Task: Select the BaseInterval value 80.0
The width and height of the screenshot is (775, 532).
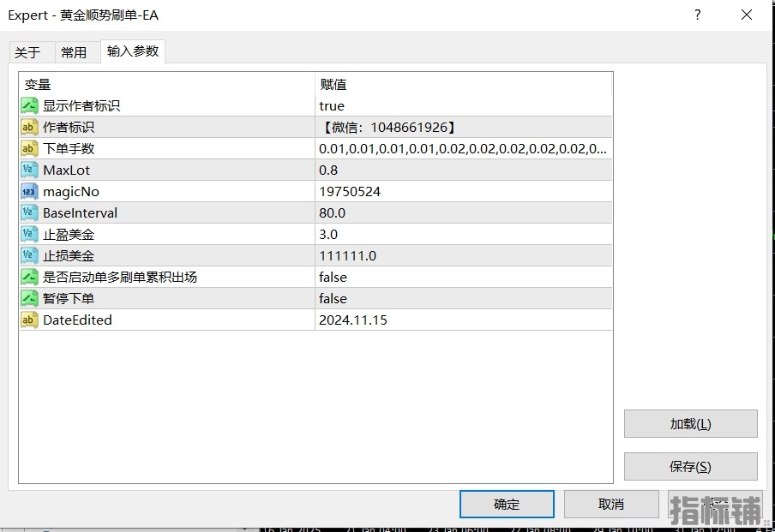Action: pyautogui.click(x=464, y=213)
